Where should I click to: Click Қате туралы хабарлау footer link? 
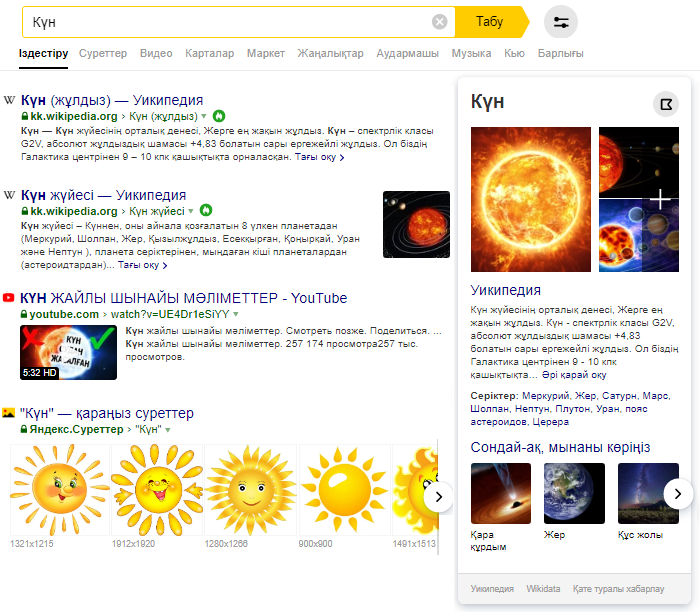(618, 589)
